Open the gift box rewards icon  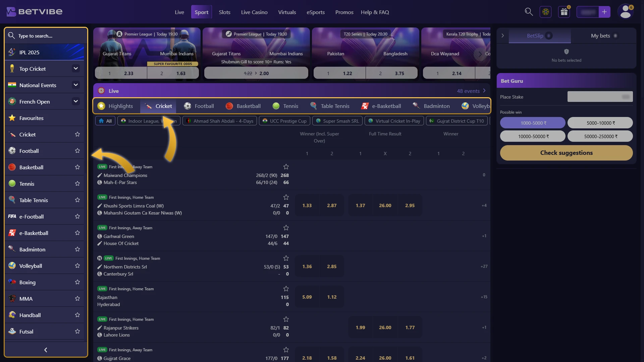pos(564,12)
